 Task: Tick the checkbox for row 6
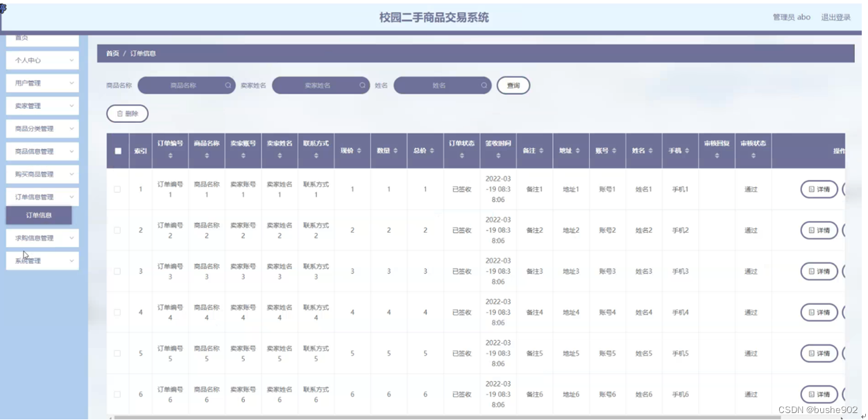[117, 394]
